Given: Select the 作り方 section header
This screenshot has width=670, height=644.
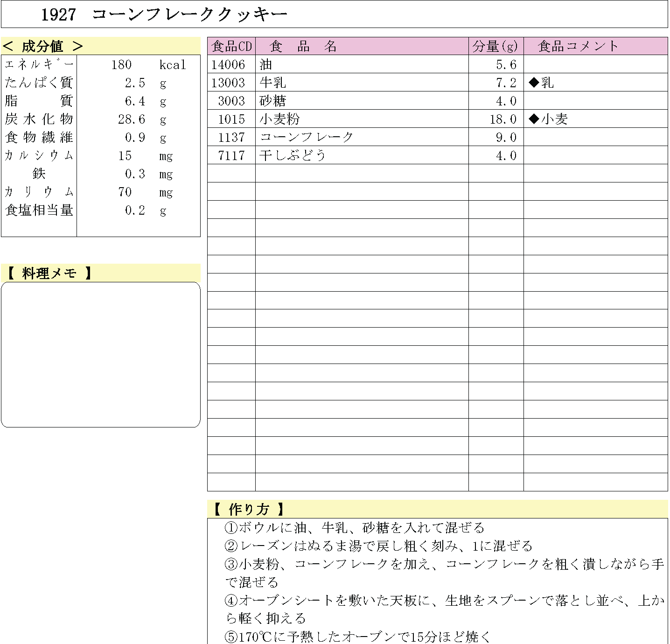Looking at the screenshot, I should 249,509.
